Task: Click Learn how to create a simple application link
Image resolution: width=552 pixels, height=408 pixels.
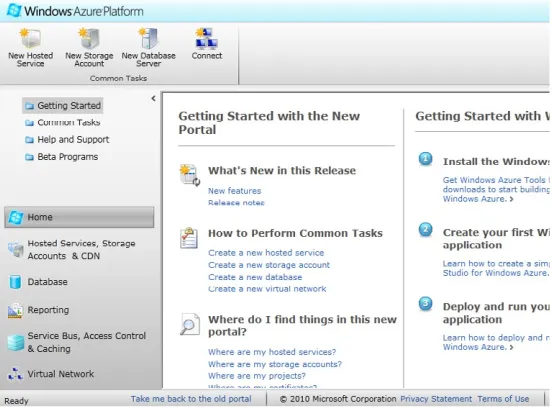Action: [496, 268]
